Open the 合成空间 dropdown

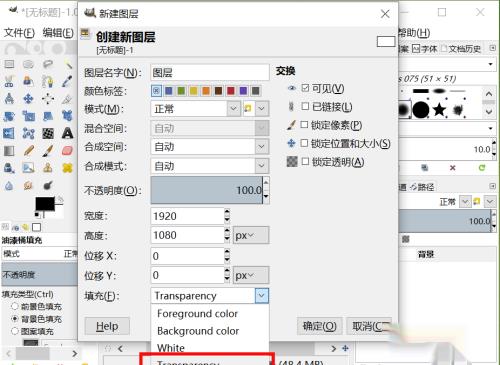tap(262, 147)
